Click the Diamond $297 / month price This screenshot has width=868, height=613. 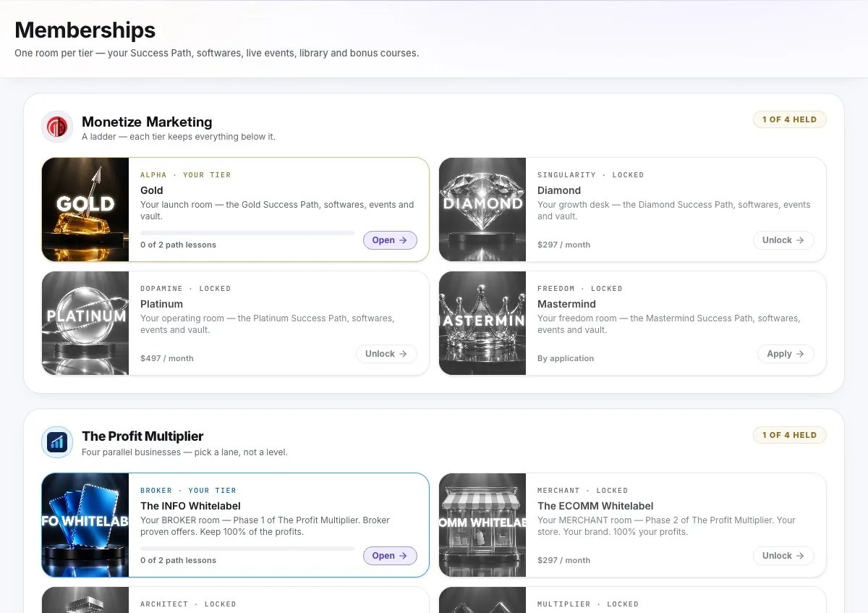563,245
